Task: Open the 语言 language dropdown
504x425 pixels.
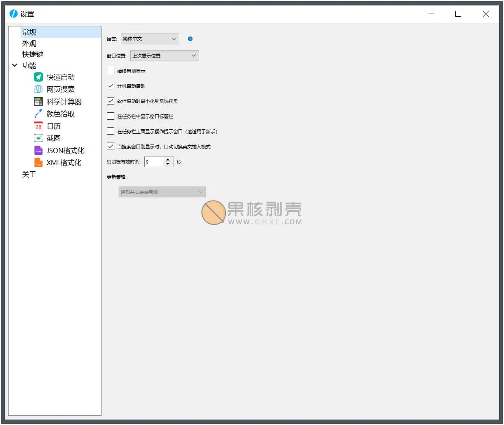Action: [x=149, y=38]
